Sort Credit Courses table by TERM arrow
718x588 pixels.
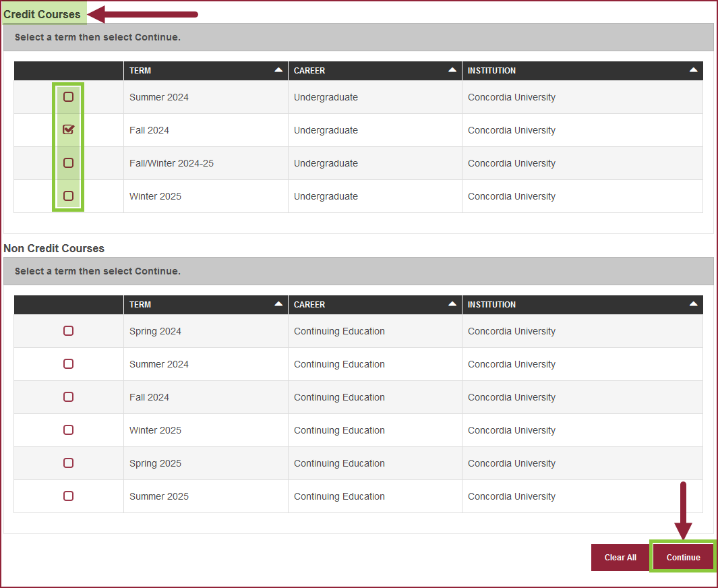278,70
